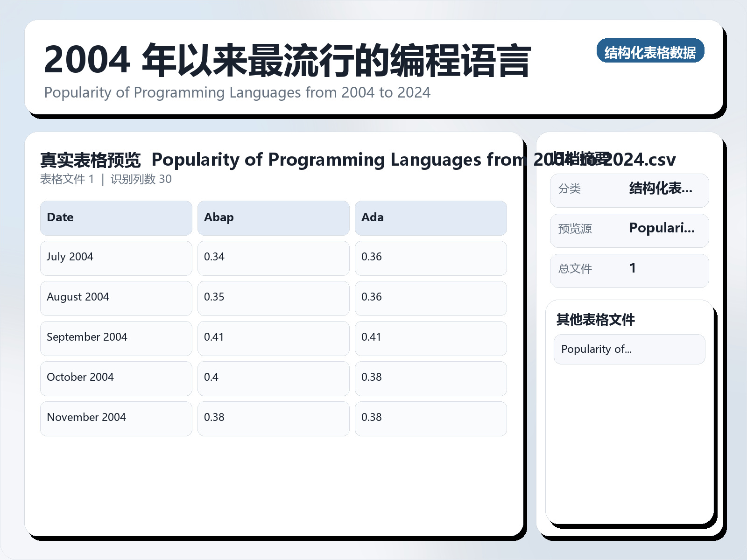747x560 pixels.
Task: Click the July 2004 row cell
Action: click(x=116, y=258)
